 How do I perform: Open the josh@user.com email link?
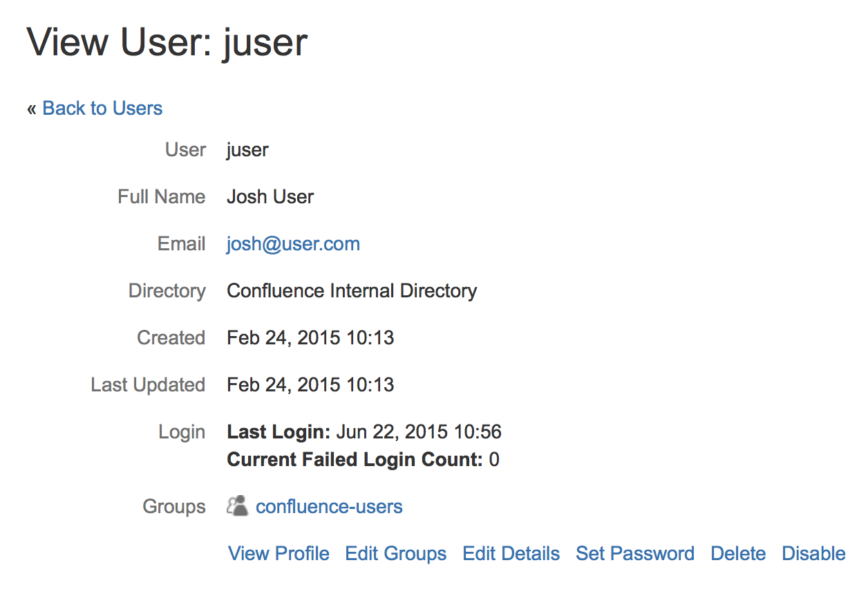click(293, 244)
